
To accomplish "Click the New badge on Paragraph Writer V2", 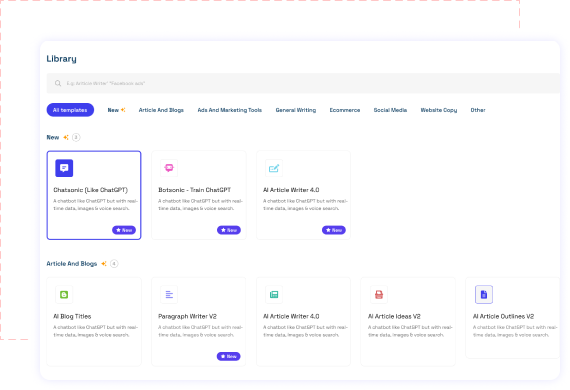I will click(x=229, y=356).
